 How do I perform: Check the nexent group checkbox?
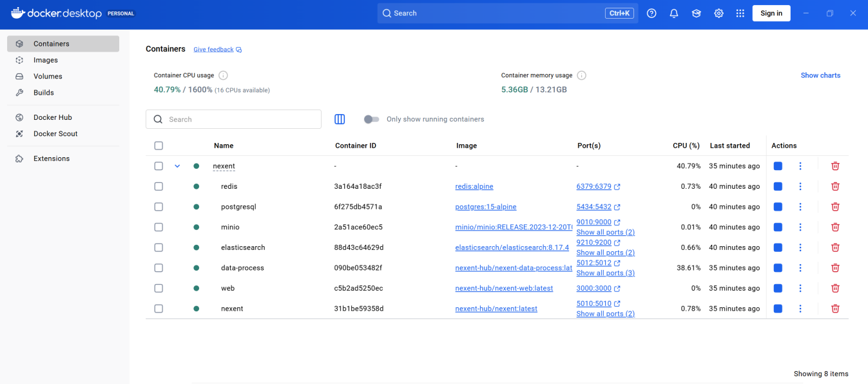tap(159, 166)
